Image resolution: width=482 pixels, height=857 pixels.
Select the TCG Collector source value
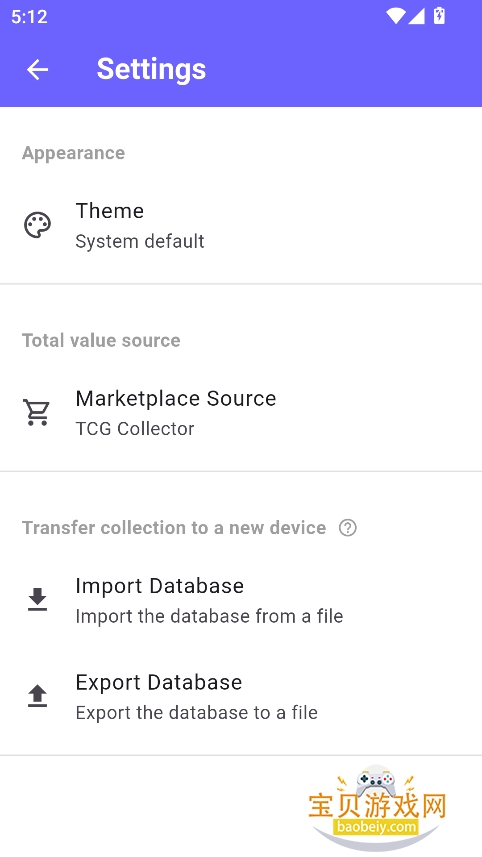pyautogui.click(x=135, y=428)
